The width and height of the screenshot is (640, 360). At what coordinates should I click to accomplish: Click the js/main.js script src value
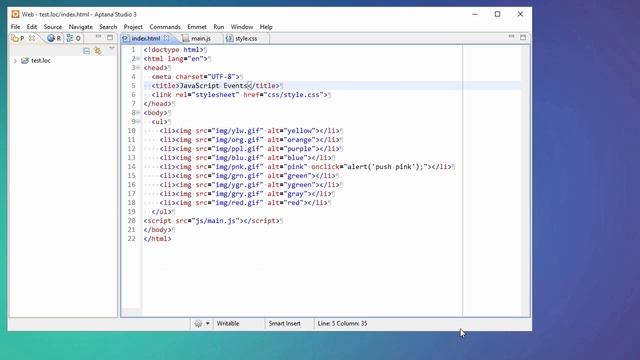pos(216,220)
